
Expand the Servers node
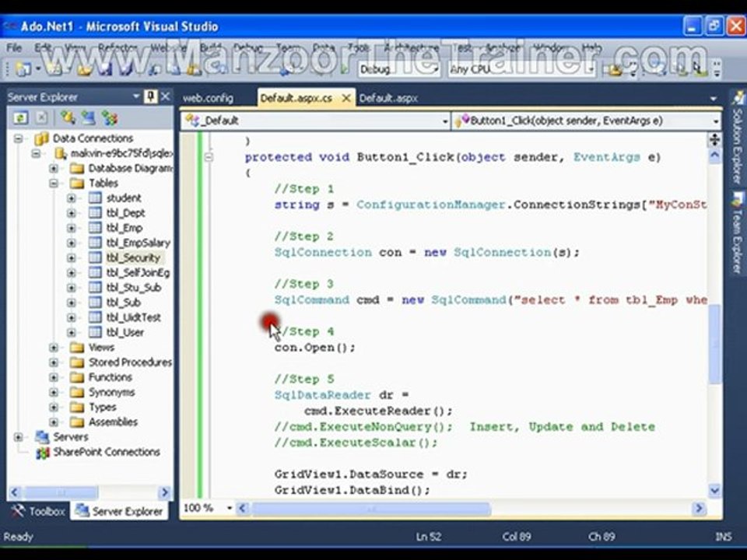[x=18, y=436]
